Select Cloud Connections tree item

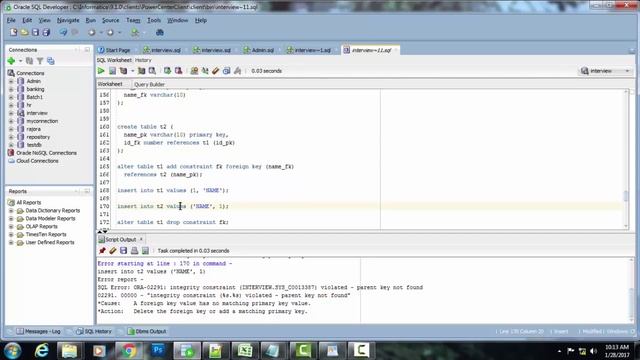(33, 161)
